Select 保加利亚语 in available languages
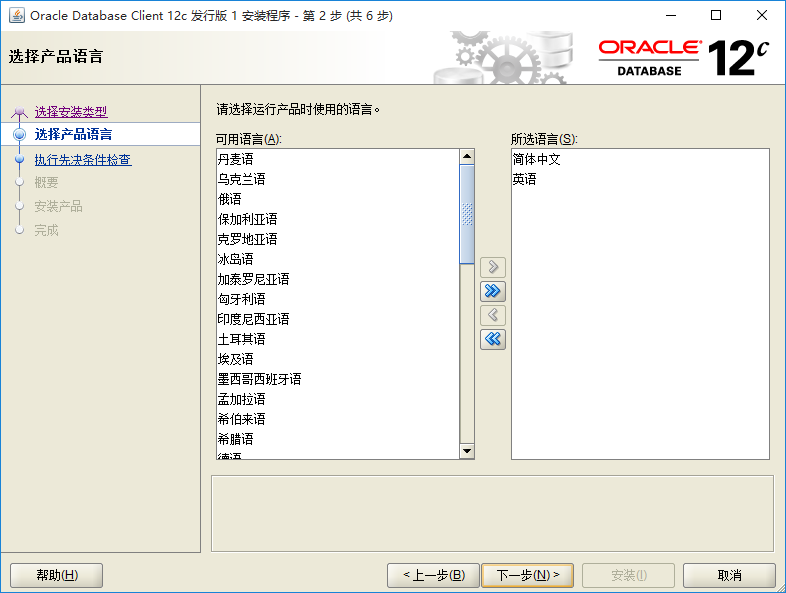Screen dimensions: 786x593 tap(338, 219)
